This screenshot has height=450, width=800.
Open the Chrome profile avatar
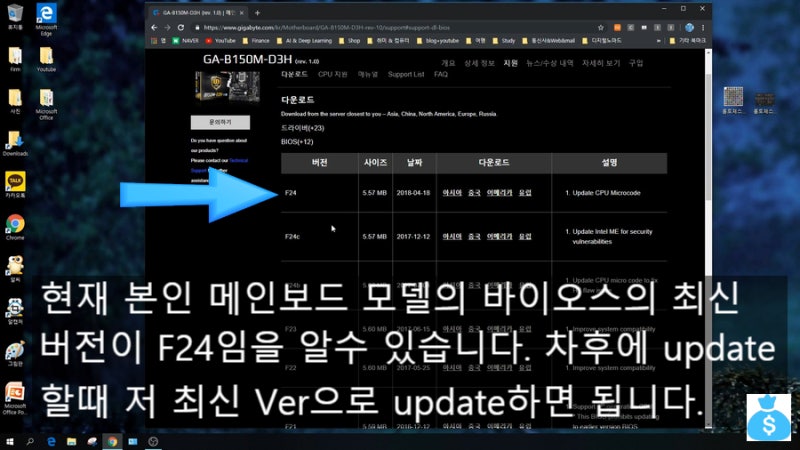689,28
